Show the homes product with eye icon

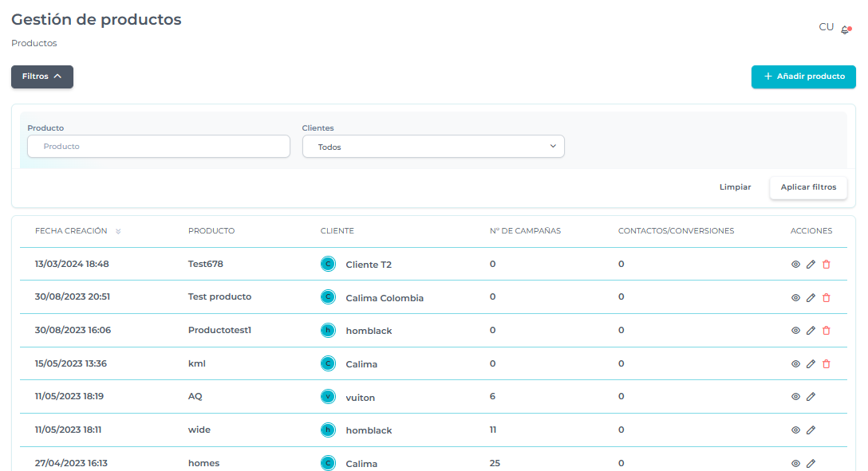(x=795, y=463)
